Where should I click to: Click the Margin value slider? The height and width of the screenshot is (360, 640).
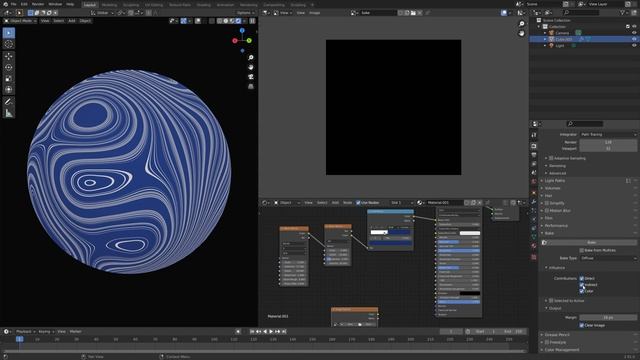(608, 317)
